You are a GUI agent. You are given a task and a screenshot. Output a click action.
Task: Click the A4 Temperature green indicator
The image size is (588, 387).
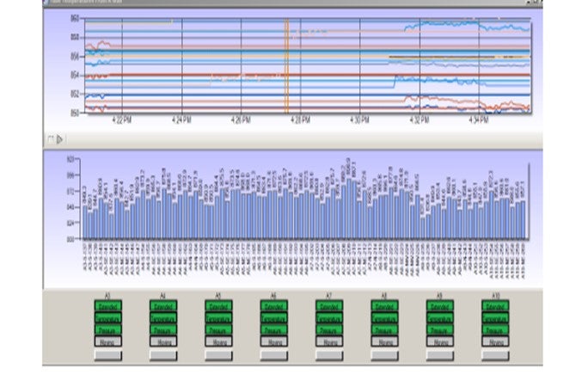pyautogui.click(x=162, y=318)
